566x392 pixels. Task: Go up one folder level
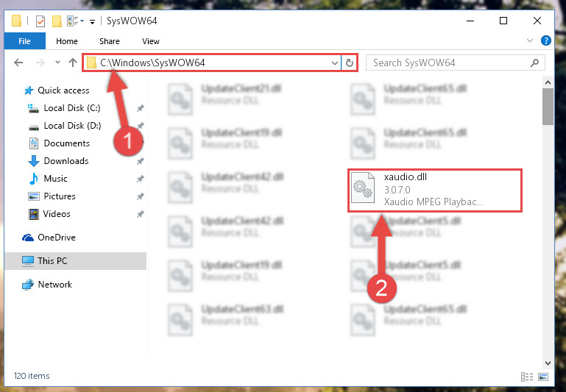73,63
